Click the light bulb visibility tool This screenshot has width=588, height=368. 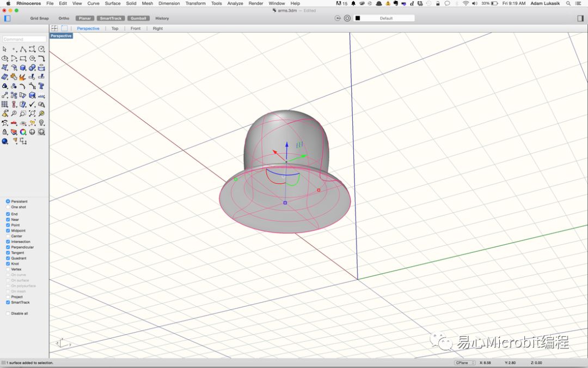41,123
